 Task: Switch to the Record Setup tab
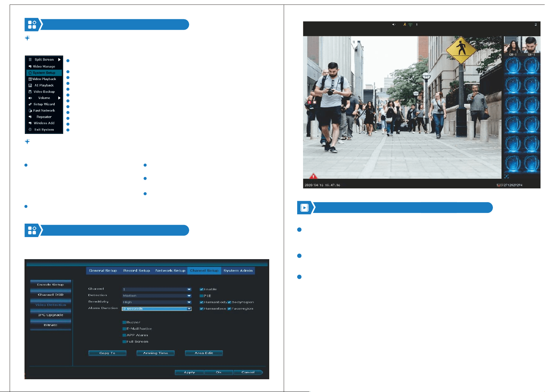coord(137,271)
